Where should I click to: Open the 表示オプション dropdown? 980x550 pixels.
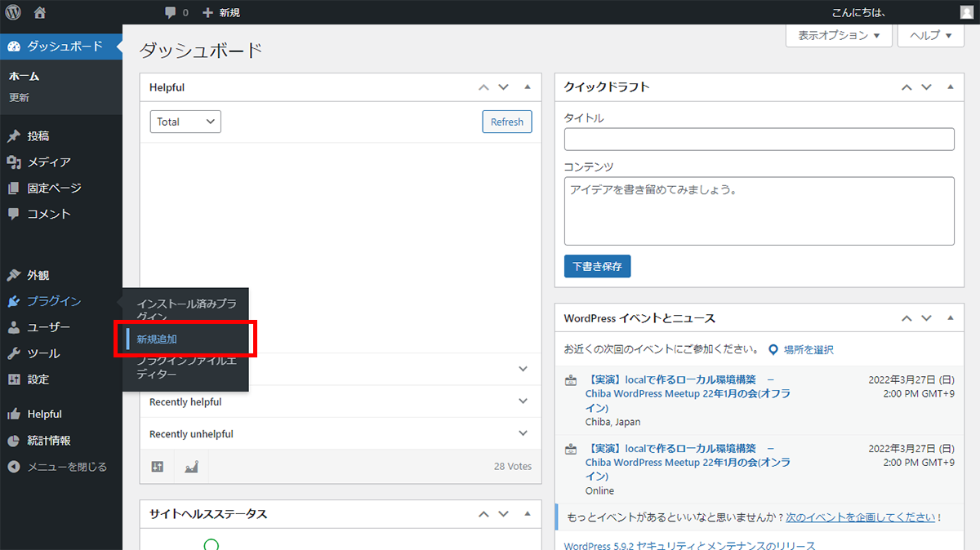pyautogui.click(x=839, y=35)
